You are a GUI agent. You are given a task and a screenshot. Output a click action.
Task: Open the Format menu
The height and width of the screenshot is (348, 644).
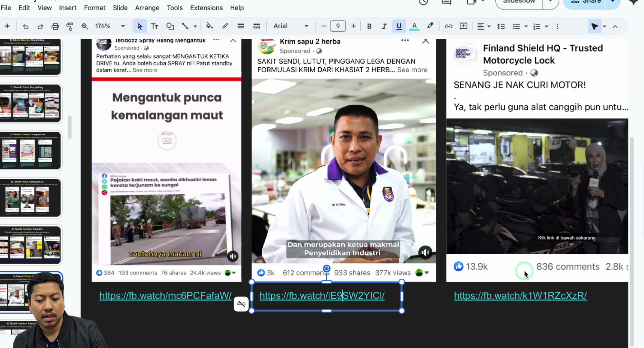point(94,8)
